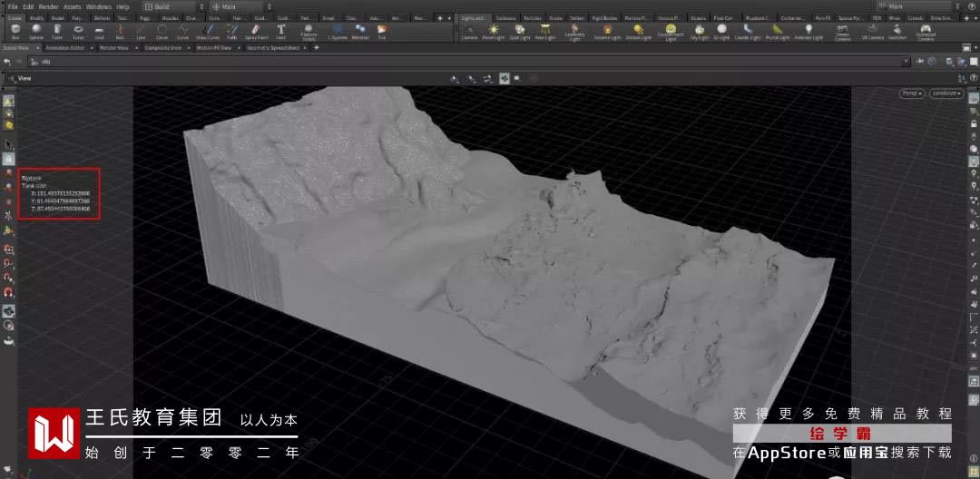Open the Build desktop dropdown

(162, 6)
